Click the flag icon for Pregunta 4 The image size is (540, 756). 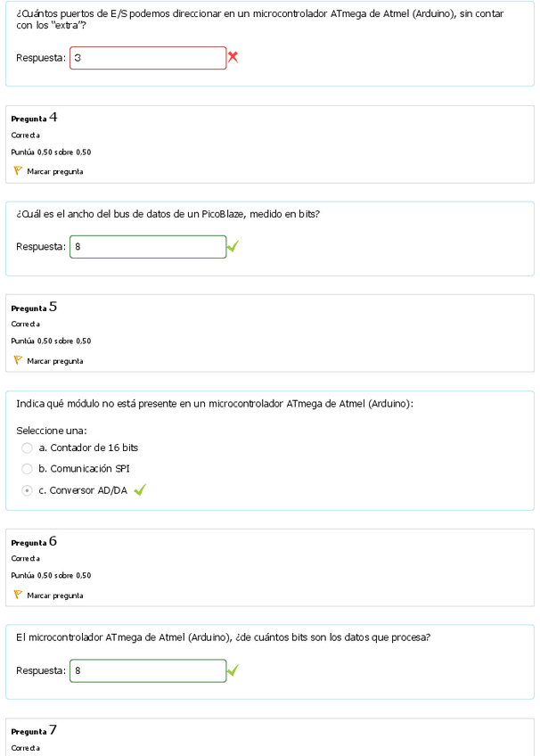[17, 170]
